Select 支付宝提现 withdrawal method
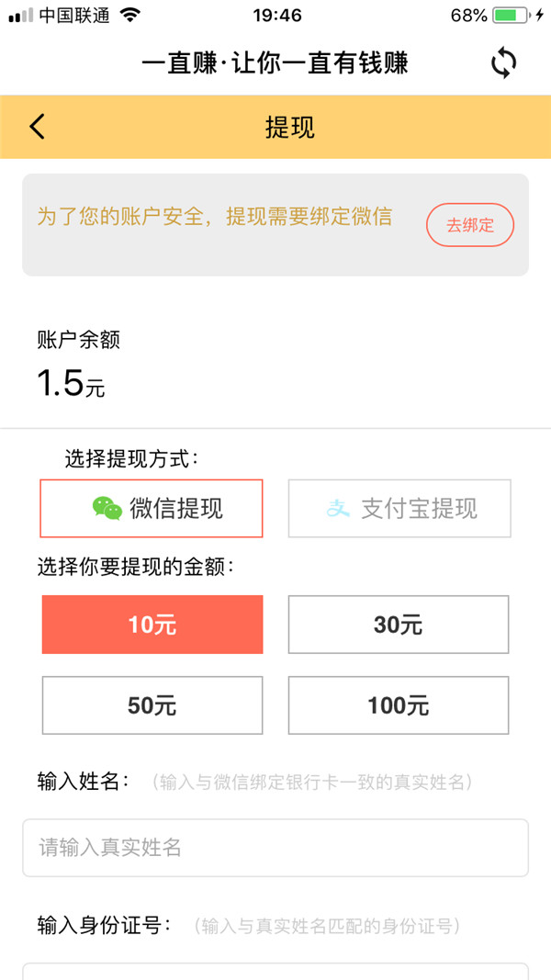This screenshot has height=980, width=551. pos(399,508)
